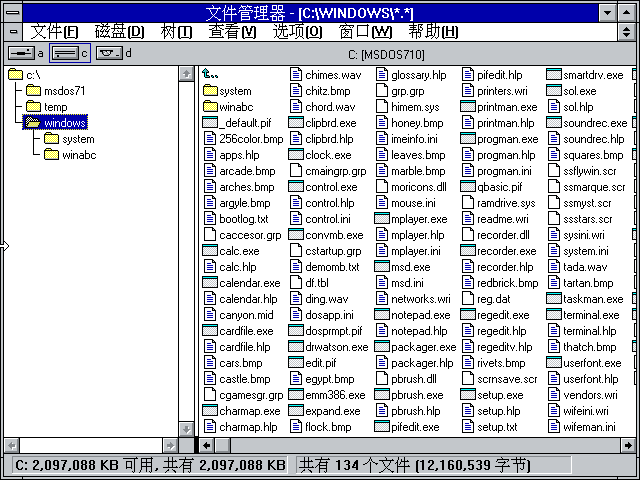640x480 pixels.
Task: Select system subfolder in directory tree
Action: tap(69, 139)
